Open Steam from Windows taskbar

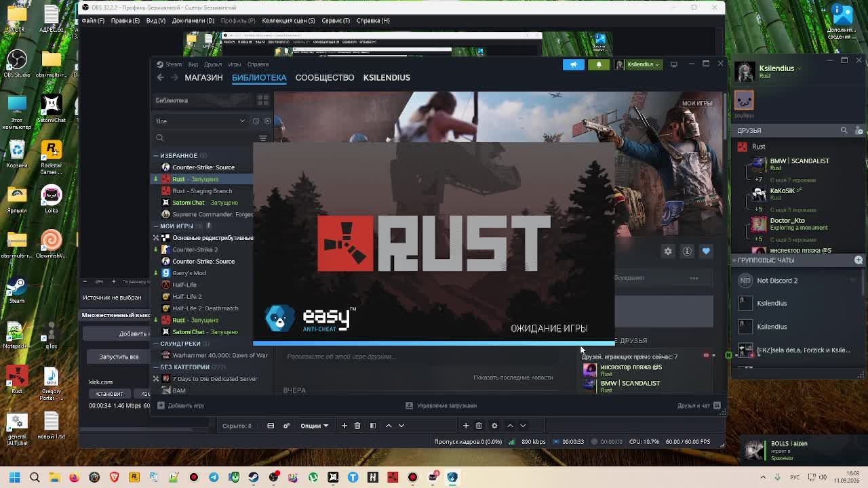coord(254,477)
